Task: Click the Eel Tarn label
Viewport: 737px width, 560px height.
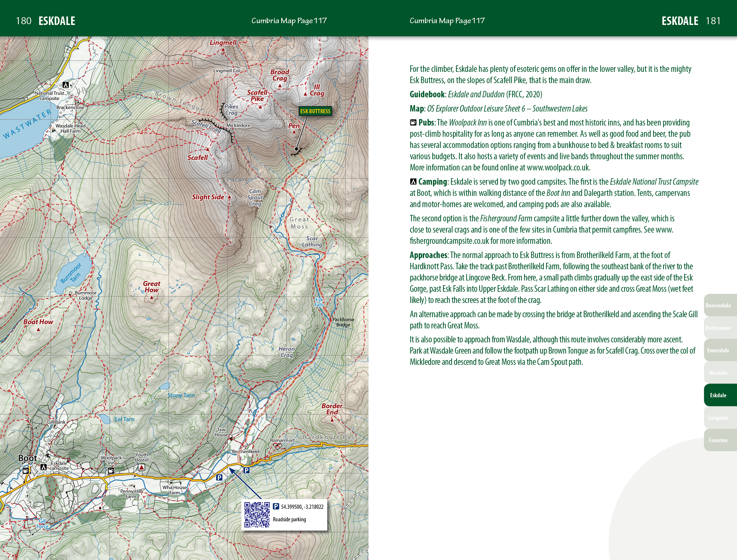Action: point(124,419)
